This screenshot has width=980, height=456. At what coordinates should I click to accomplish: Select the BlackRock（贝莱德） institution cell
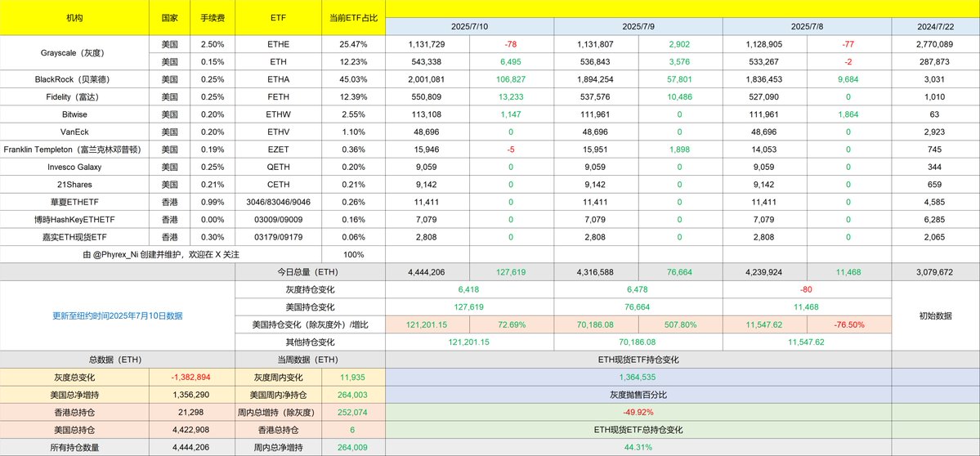[74, 79]
